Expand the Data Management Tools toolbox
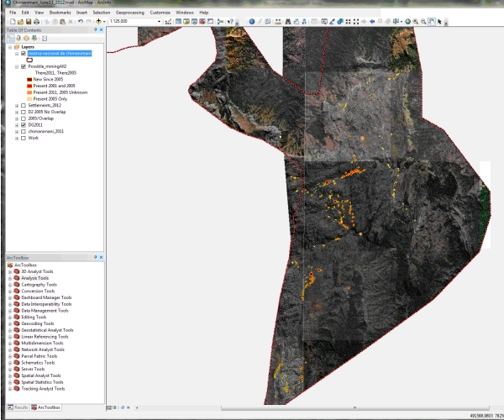Image resolution: width=504 pixels, height=420 pixels. point(8,310)
